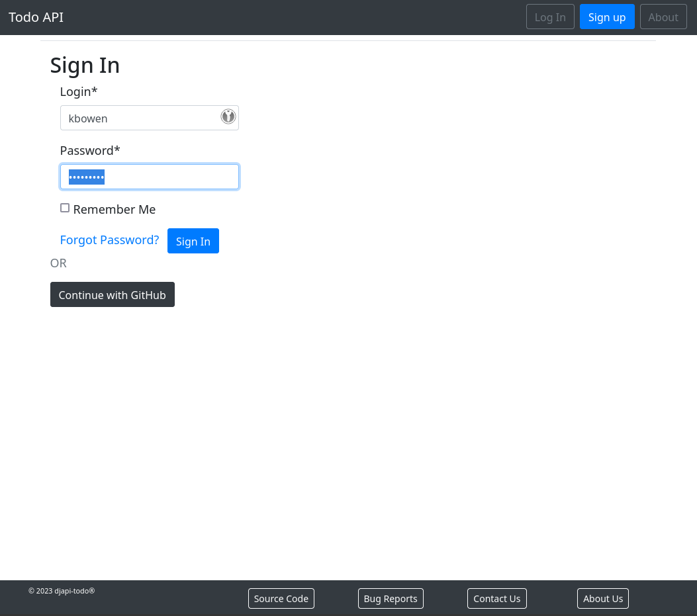Open Bug Reports in the footer
This screenshot has width=697, height=616.
pos(391,598)
